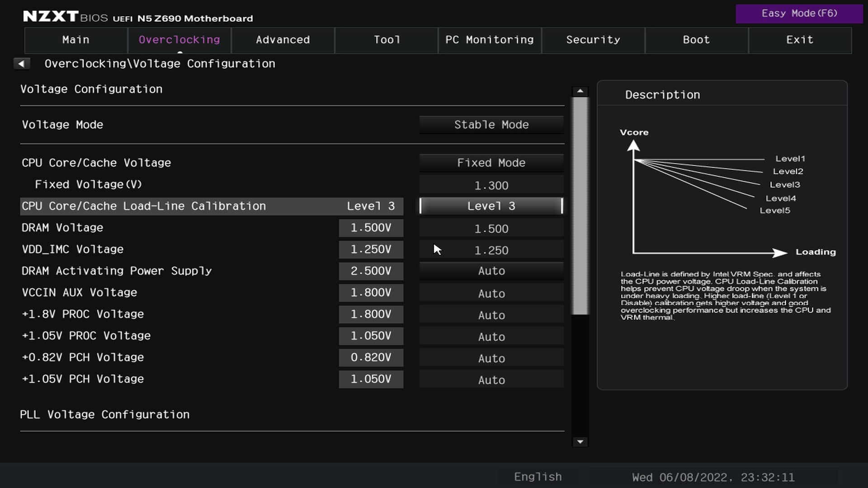The image size is (868, 488).
Task: Click the scroll down arrow
Action: click(x=580, y=441)
